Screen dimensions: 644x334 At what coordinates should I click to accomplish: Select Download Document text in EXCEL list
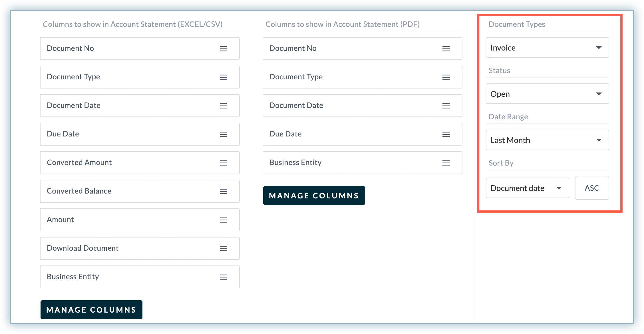pyautogui.click(x=82, y=248)
